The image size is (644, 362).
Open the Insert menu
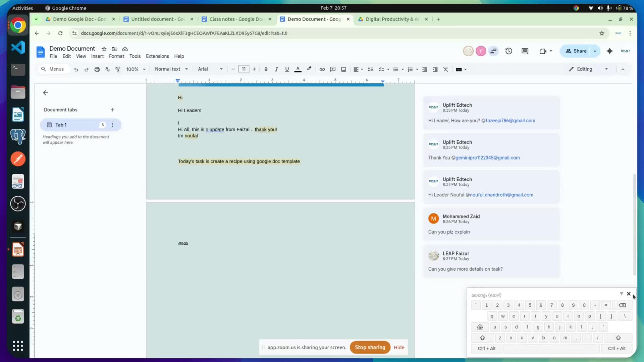(97, 56)
